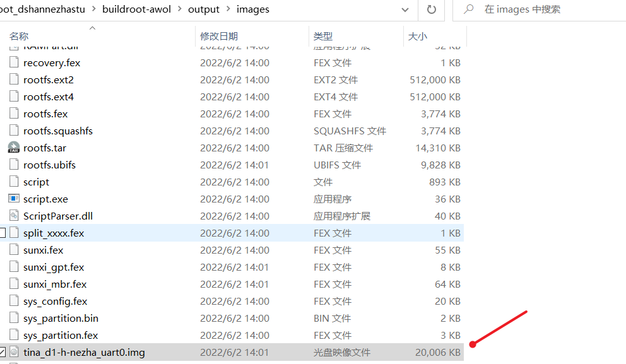Click the UBIFS 文件 type cell
This screenshot has width=626, height=364.
pos(337,165)
